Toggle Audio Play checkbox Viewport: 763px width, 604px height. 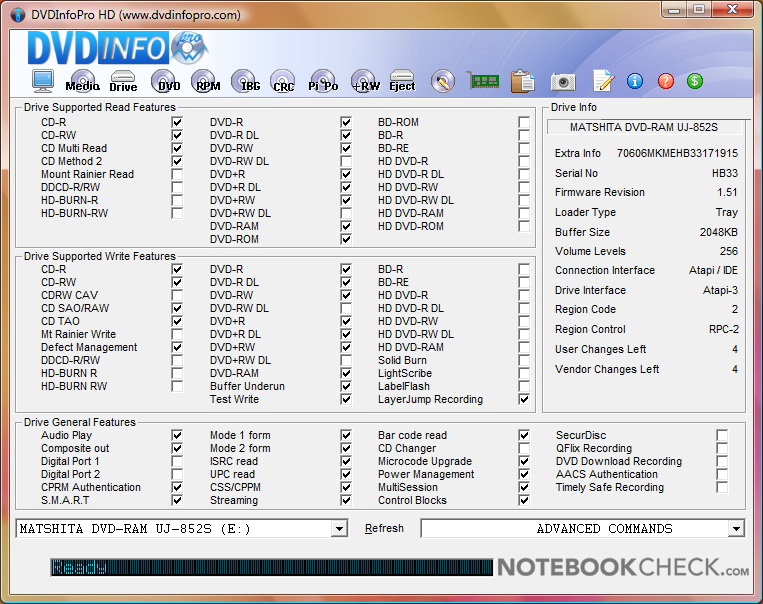pos(177,435)
